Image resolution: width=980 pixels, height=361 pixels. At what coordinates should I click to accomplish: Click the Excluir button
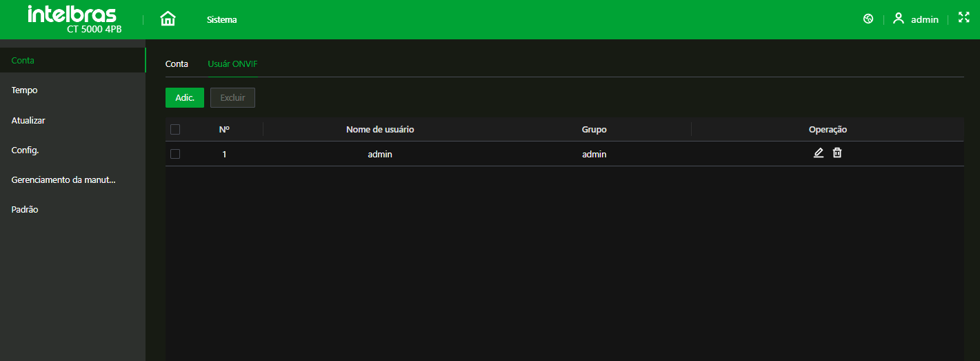point(232,98)
